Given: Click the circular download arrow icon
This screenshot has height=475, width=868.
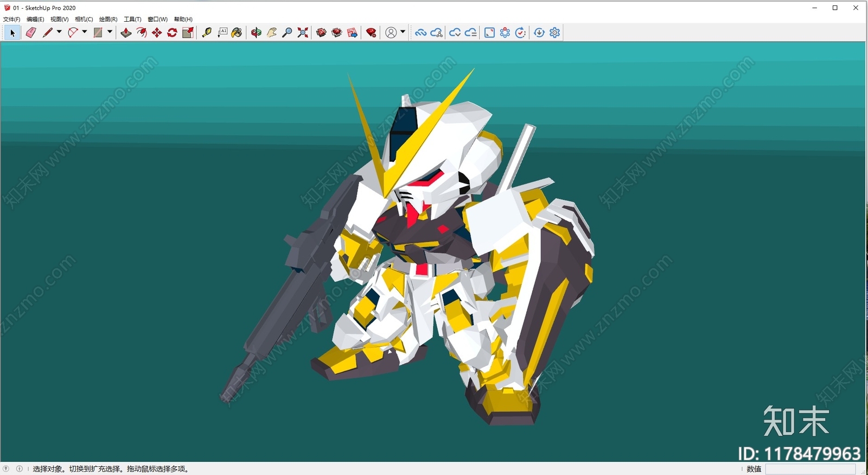Looking at the screenshot, I should [x=539, y=33].
